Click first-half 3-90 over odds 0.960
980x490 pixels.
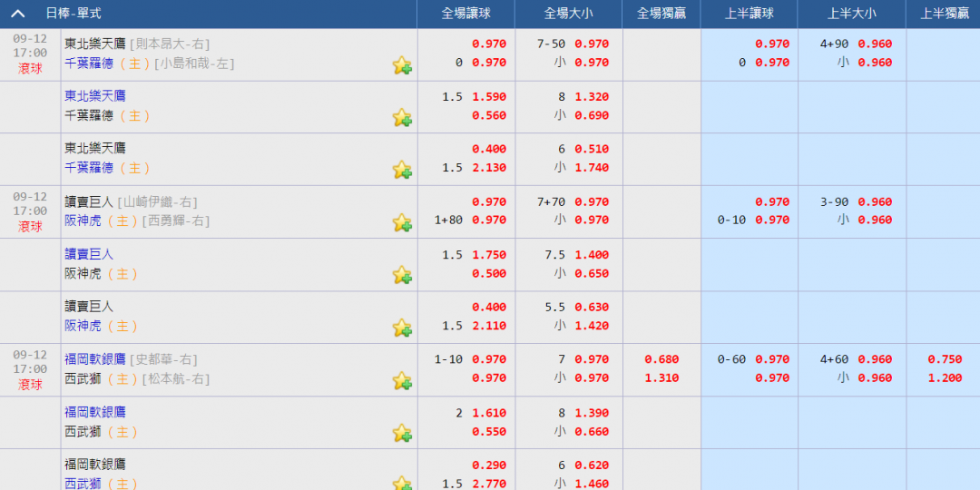[875, 201]
